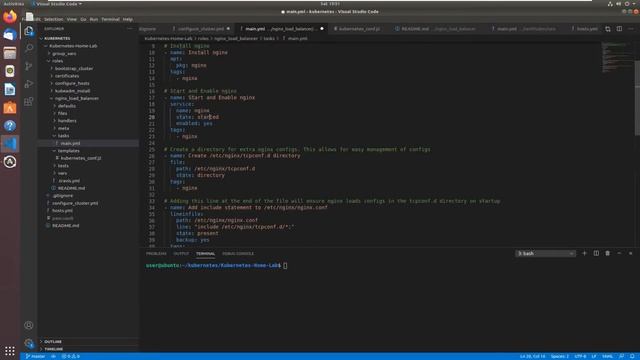Click the Spaces: 2 indentation setting

[560, 356]
